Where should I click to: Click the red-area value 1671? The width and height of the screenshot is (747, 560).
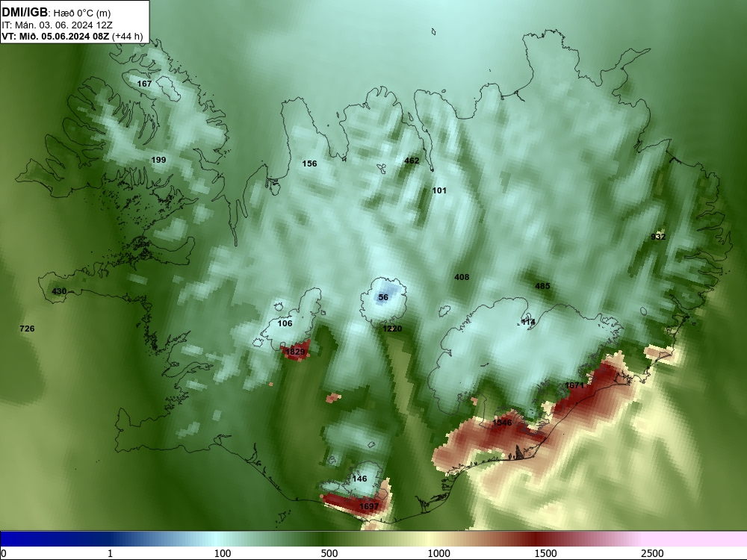574,385
